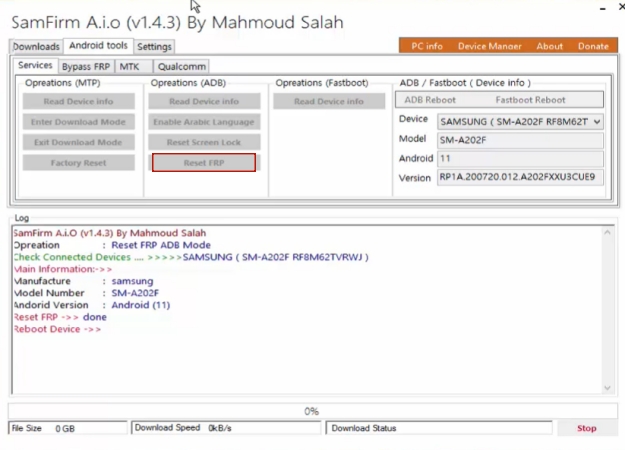Image resolution: width=625 pixels, height=450 pixels.
Task: Click Reset Screen Lock button
Action: pyautogui.click(x=204, y=142)
